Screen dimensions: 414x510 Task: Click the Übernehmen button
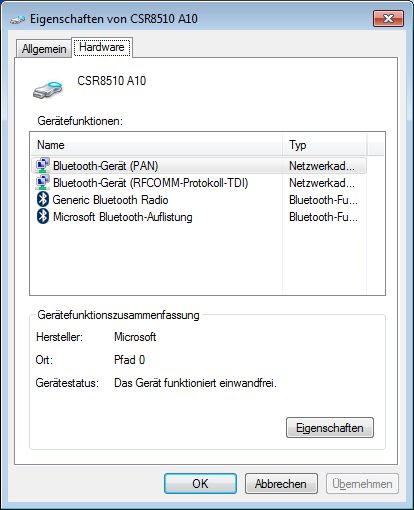pyautogui.click(x=362, y=484)
